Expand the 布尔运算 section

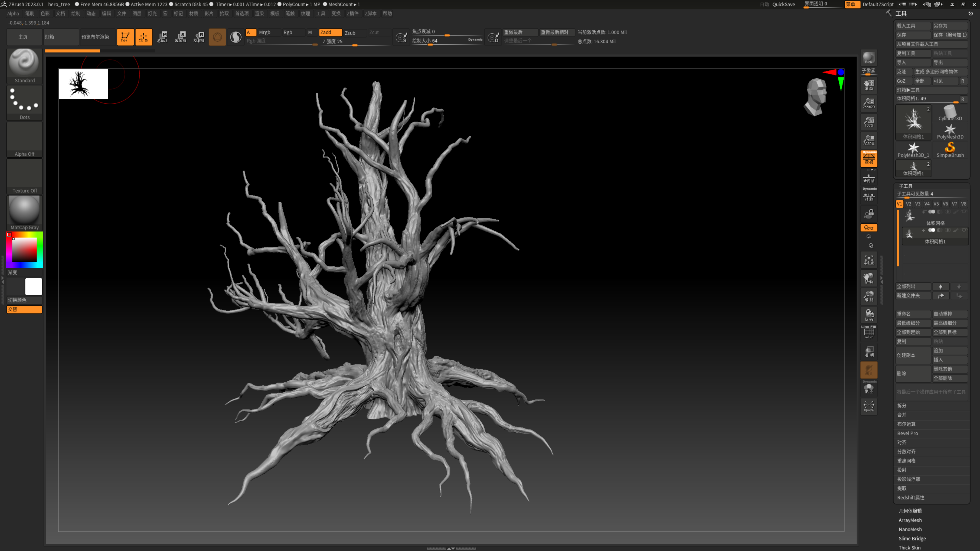[906, 424]
